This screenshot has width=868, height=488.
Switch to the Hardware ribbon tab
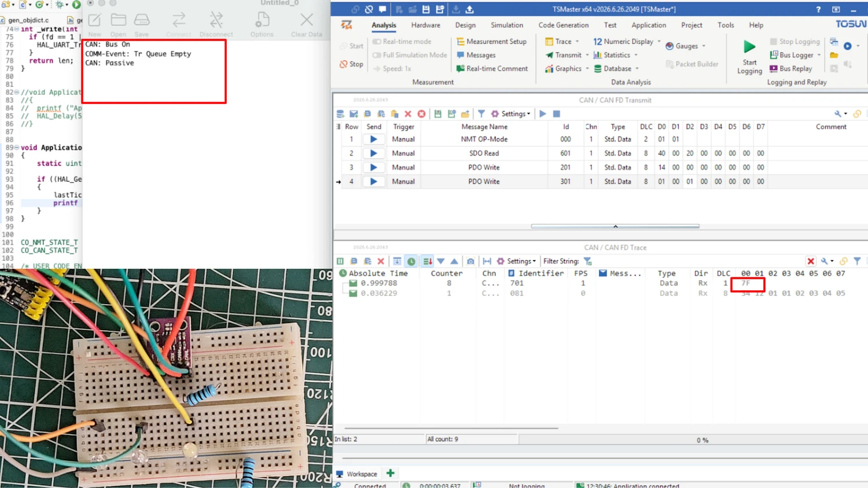click(426, 25)
